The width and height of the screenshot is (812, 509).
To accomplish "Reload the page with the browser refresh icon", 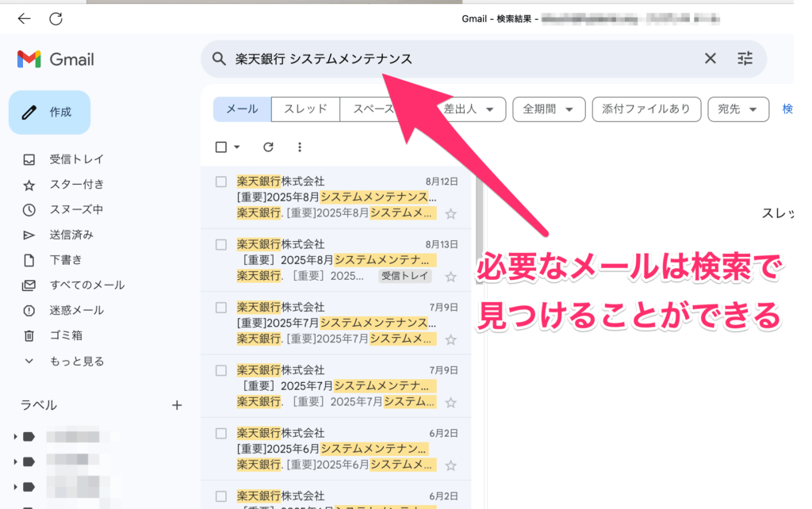I will coord(56,19).
